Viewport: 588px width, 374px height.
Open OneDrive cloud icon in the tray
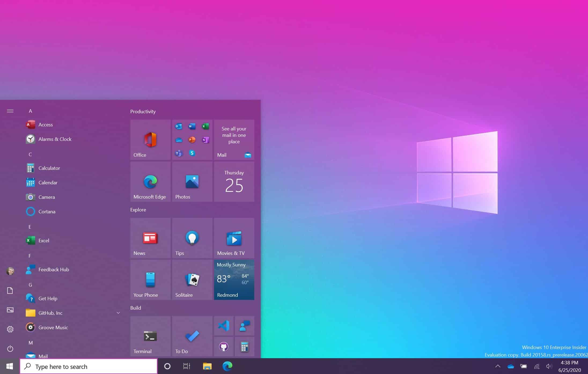pyautogui.click(x=511, y=366)
